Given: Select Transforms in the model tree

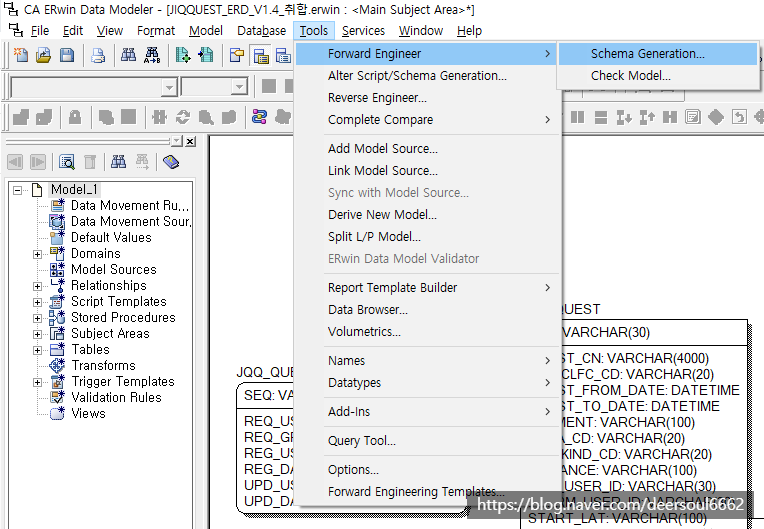Looking at the screenshot, I should 103,365.
